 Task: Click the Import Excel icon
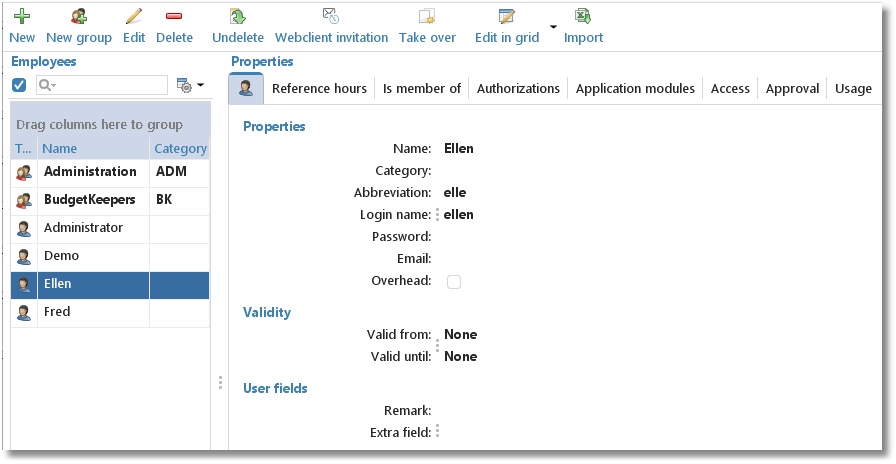(x=583, y=16)
